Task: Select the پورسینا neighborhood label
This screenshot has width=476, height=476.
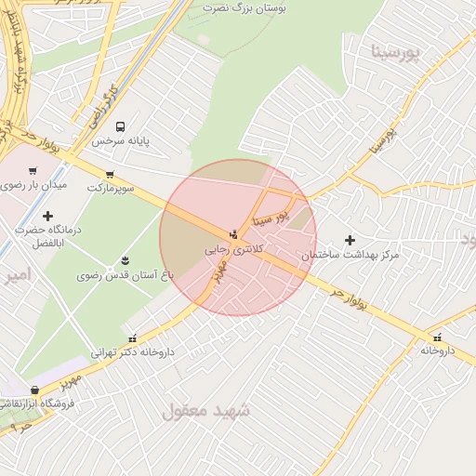Action: coord(395,53)
